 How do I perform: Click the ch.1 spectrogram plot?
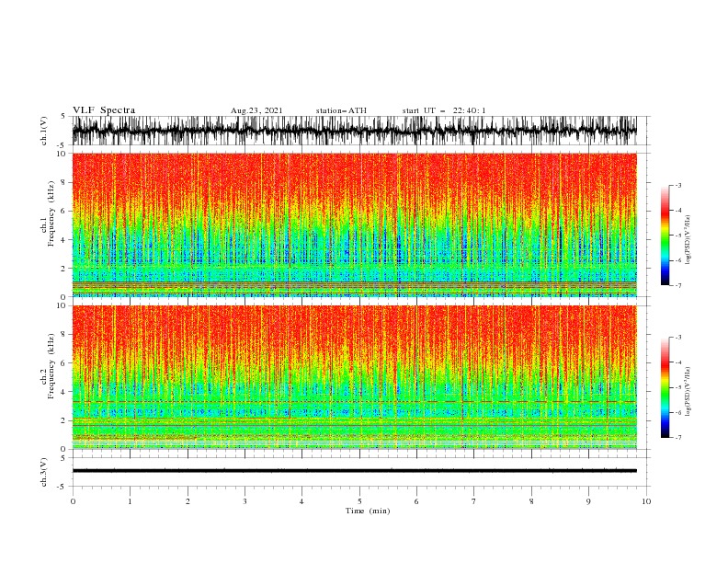(355, 224)
